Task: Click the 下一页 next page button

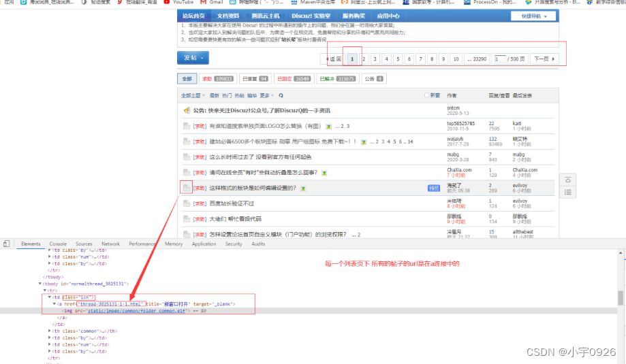Action: click(x=544, y=59)
